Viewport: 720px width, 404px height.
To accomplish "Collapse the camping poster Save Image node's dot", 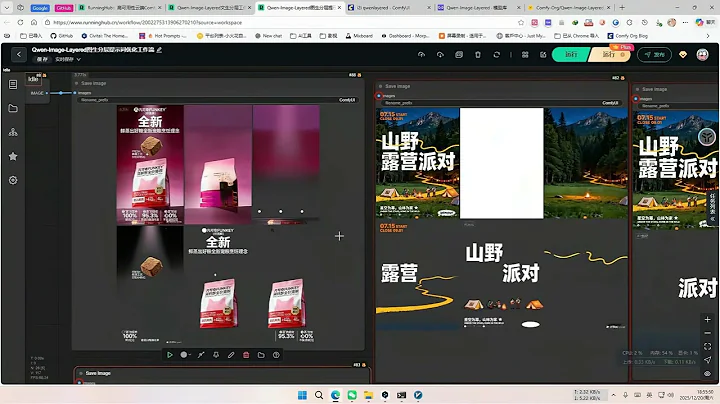I will click(x=380, y=86).
